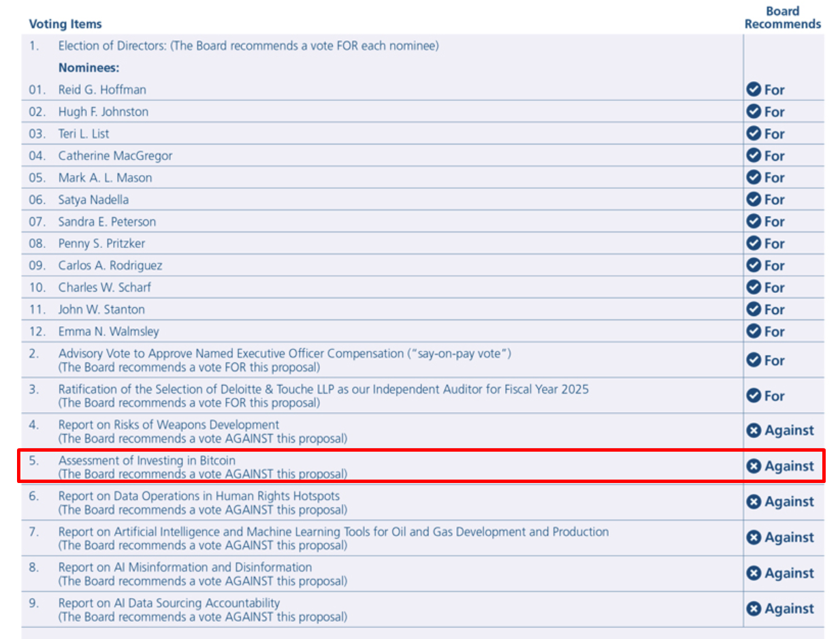Click Report on AI Data Sourcing Accountability title

coord(169,603)
